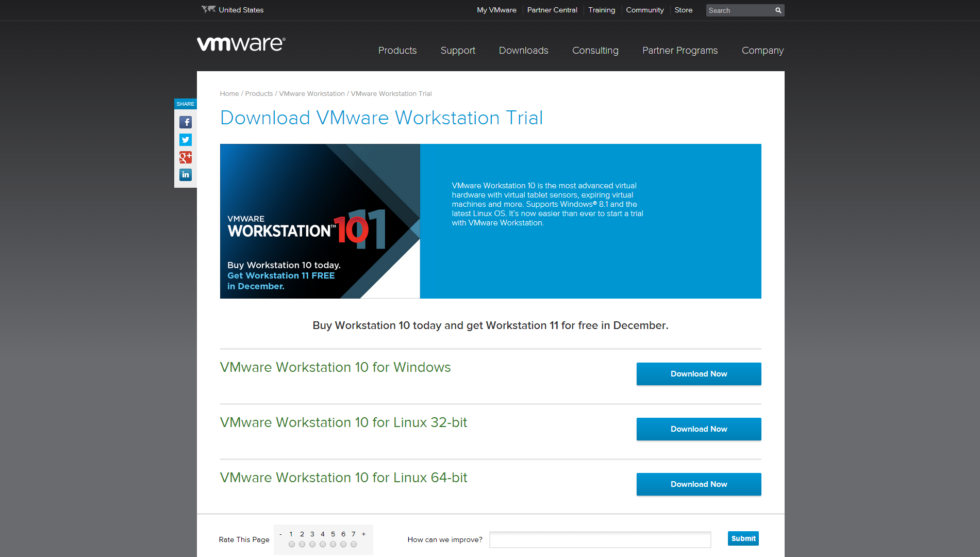Open the Company menu
980x557 pixels.
click(762, 51)
